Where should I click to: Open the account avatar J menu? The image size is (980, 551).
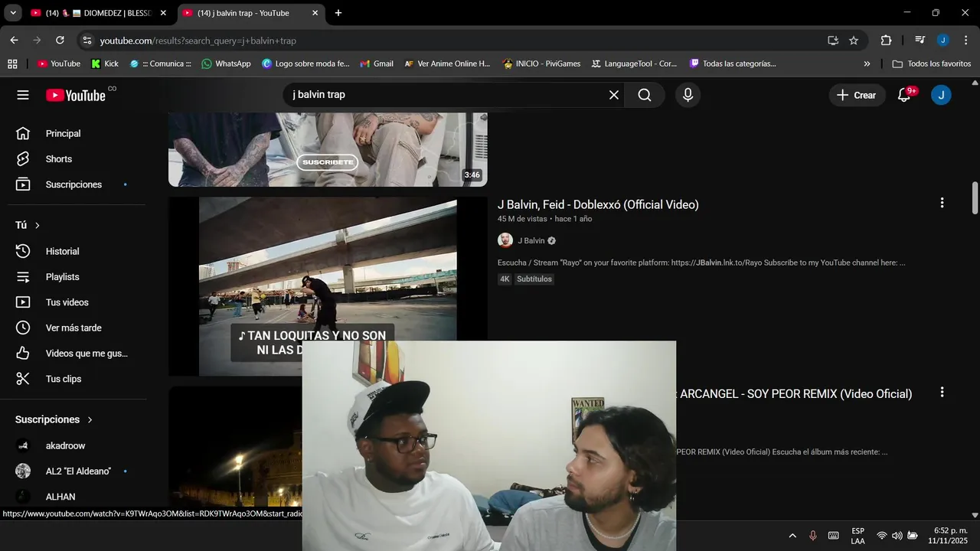[x=941, y=95]
